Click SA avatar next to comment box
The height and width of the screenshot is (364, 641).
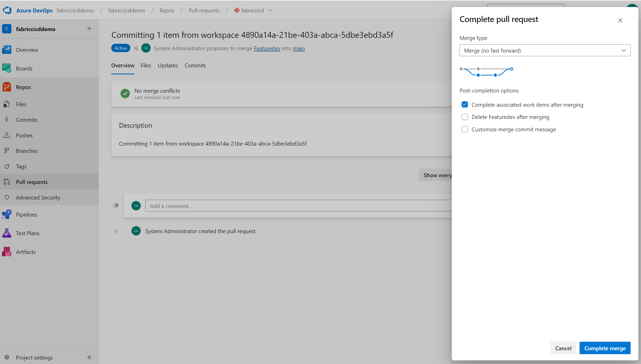point(136,206)
